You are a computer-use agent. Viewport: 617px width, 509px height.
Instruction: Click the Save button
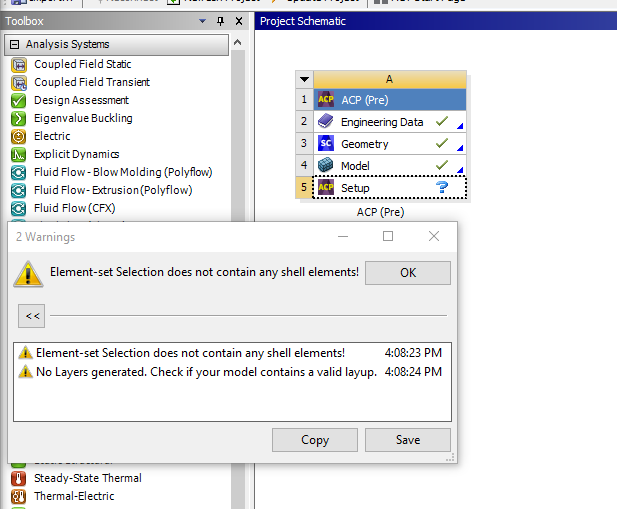pyautogui.click(x=408, y=440)
